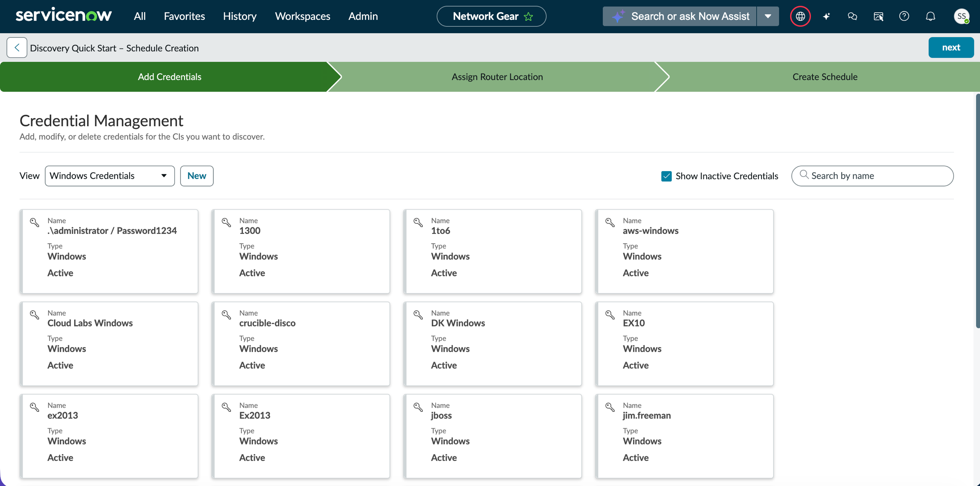Open the Workspaces menu
Image resolution: width=980 pixels, height=486 pixels.
(x=303, y=16)
